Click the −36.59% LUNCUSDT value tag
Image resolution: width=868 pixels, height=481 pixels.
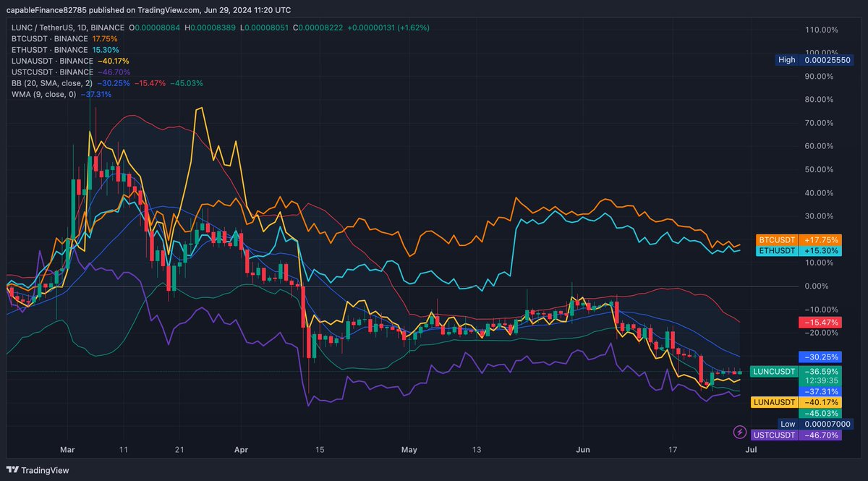click(820, 371)
